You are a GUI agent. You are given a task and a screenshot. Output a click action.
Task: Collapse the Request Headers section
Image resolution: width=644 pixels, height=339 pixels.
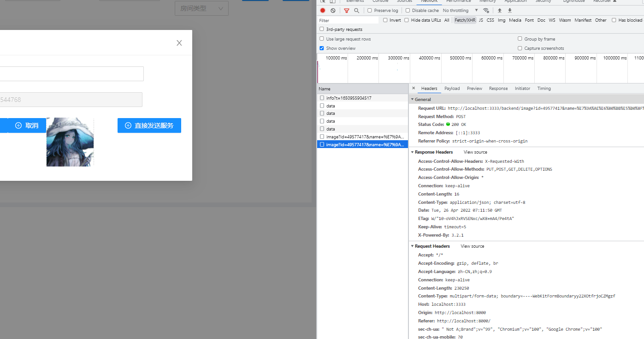[413, 246]
